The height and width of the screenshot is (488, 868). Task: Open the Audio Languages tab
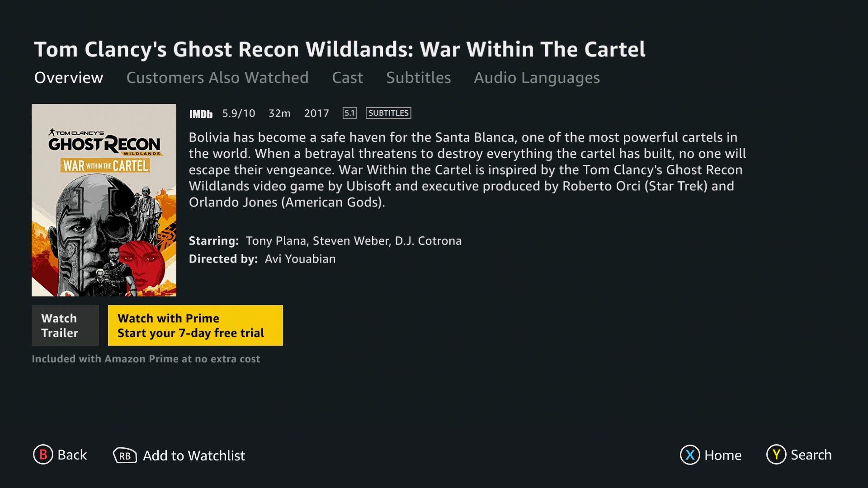point(537,78)
